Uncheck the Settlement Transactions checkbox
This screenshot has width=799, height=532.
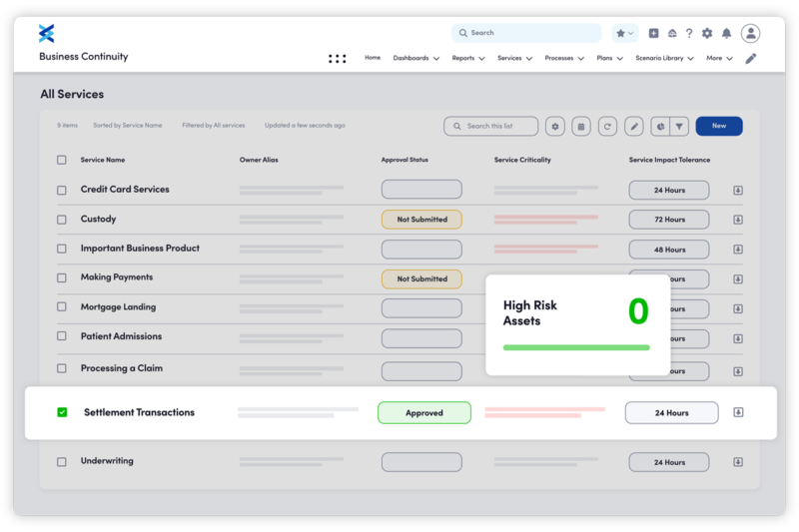point(62,412)
